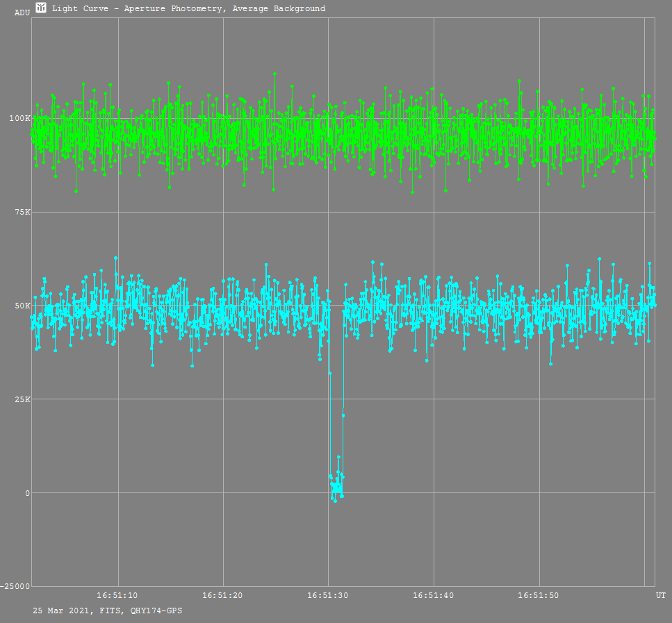
Task: Click the 16:51:30 time label
Action: (328, 595)
